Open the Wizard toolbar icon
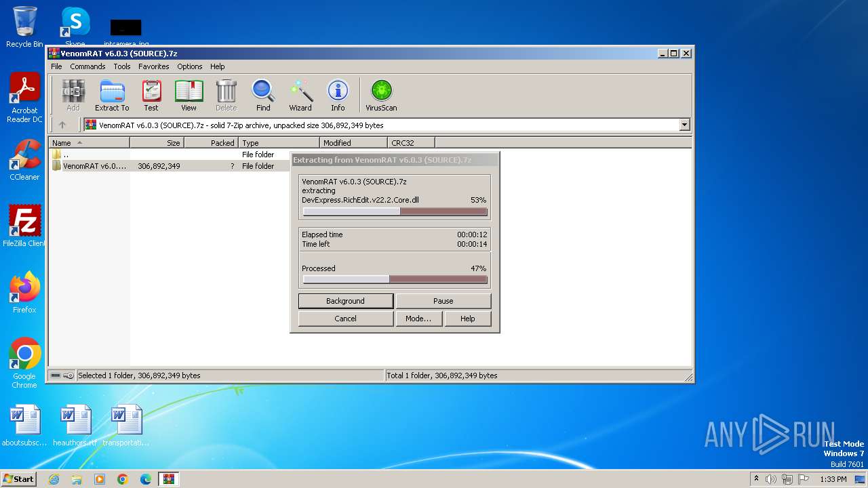This screenshot has height=488, width=868. click(300, 96)
